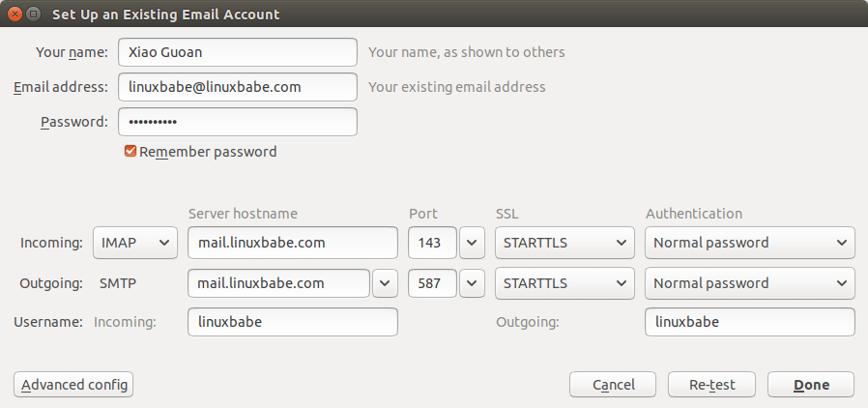This screenshot has width=868, height=408.
Task: Focus the Your name text field
Action: [x=237, y=52]
